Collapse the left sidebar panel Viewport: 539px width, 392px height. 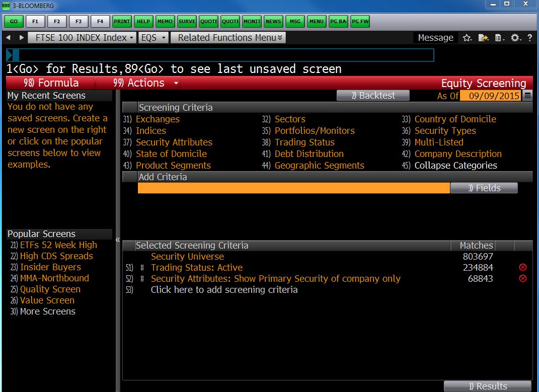[x=118, y=240]
